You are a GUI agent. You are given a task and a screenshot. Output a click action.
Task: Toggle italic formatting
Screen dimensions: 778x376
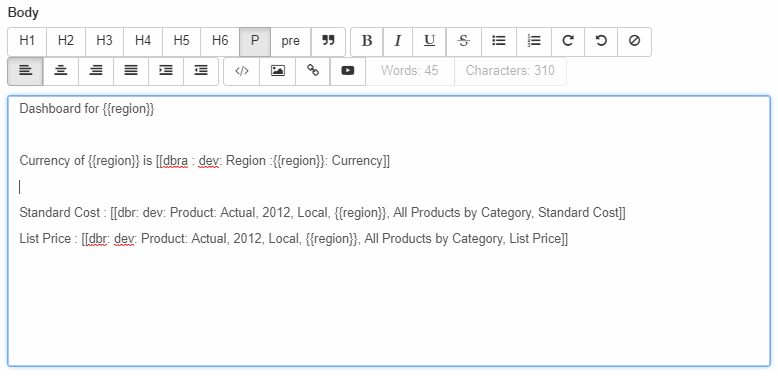[397, 42]
